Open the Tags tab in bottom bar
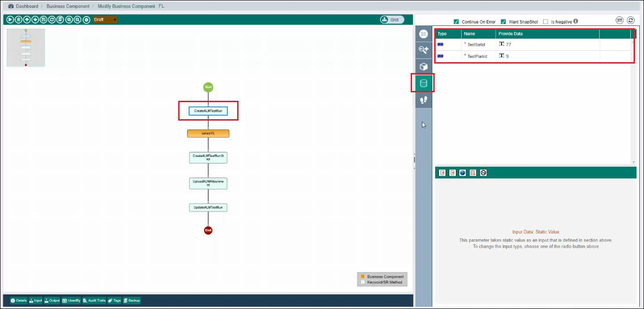The height and width of the screenshot is (309, 644). (x=114, y=301)
